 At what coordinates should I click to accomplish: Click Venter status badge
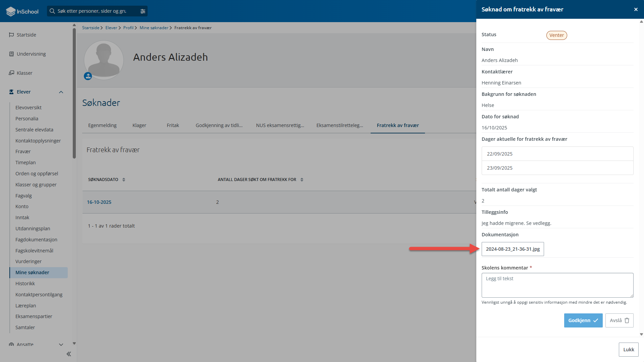[x=557, y=35]
